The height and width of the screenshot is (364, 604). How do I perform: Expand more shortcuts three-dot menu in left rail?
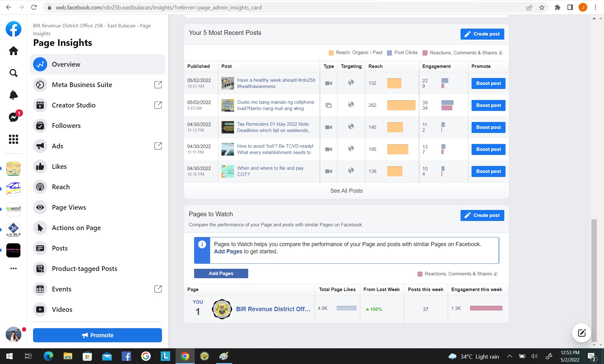click(14, 268)
